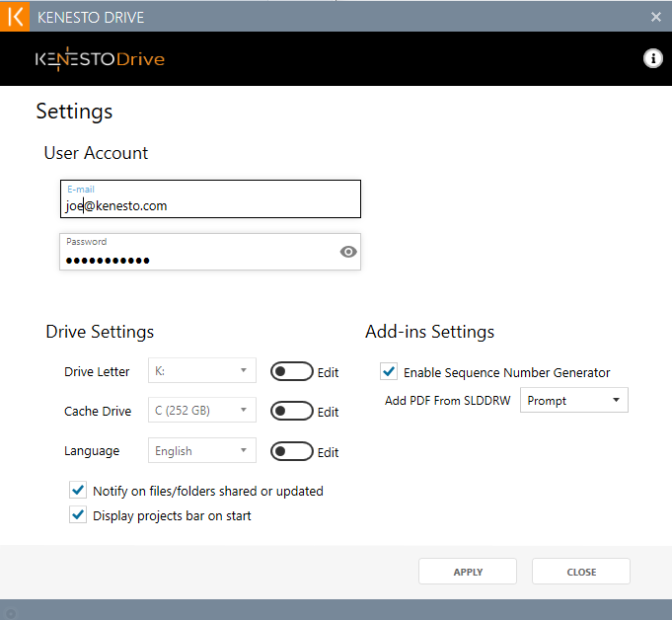This screenshot has height=620, width=672.
Task: Click the User Account heading
Action: click(x=96, y=153)
